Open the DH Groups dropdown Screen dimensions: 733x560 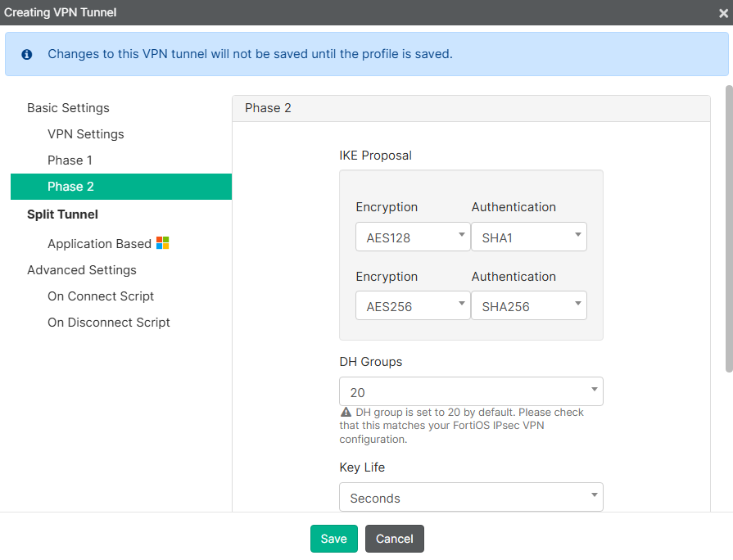471,391
